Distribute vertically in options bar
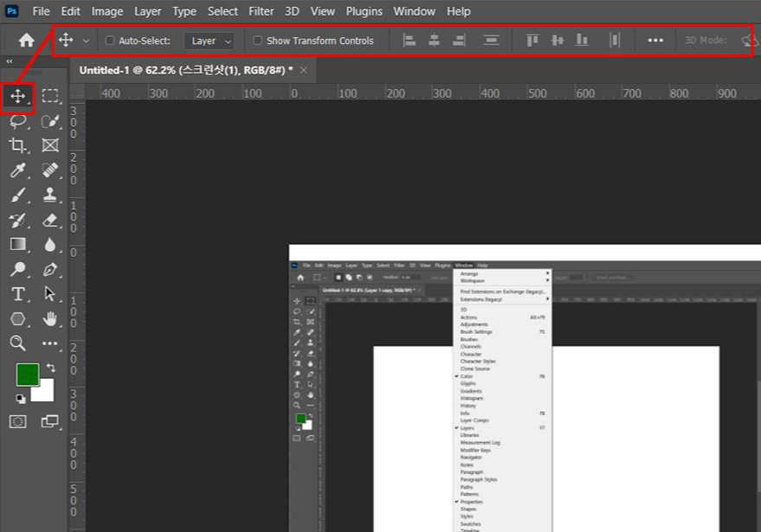This screenshot has height=532, width=761. point(491,41)
